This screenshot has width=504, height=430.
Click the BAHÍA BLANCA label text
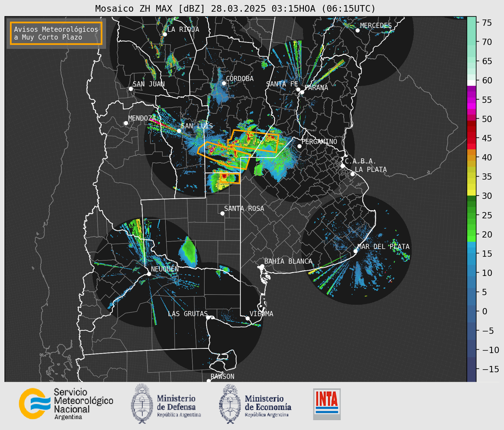(x=288, y=261)
